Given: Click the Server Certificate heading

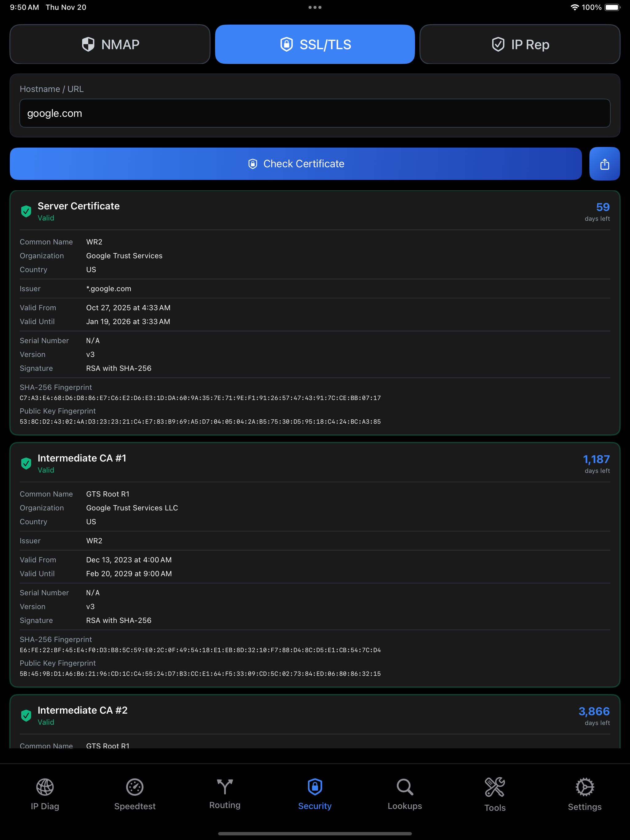Looking at the screenshot, I should [x=79, y=206].
